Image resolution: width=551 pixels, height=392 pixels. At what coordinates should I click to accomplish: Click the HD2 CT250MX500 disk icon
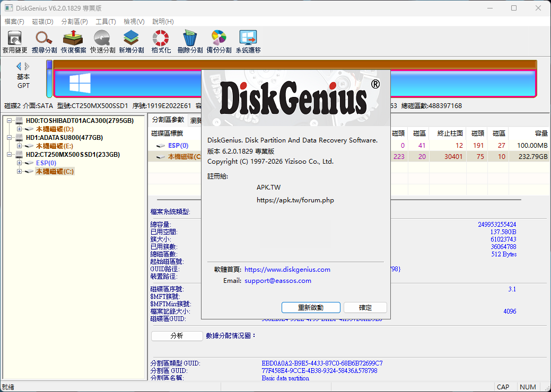tap(19, 154)
